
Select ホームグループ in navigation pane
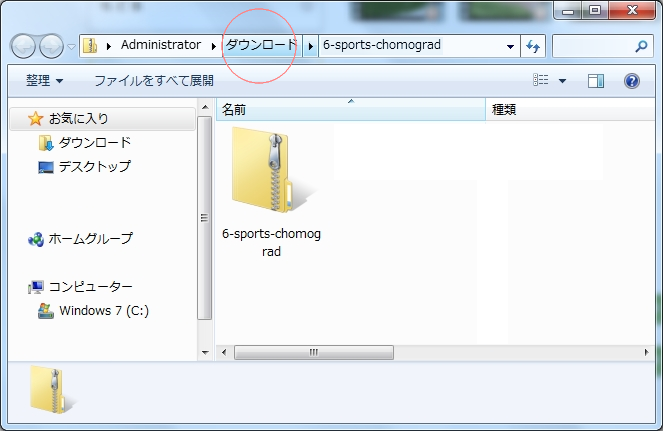[x=90, y=239]
